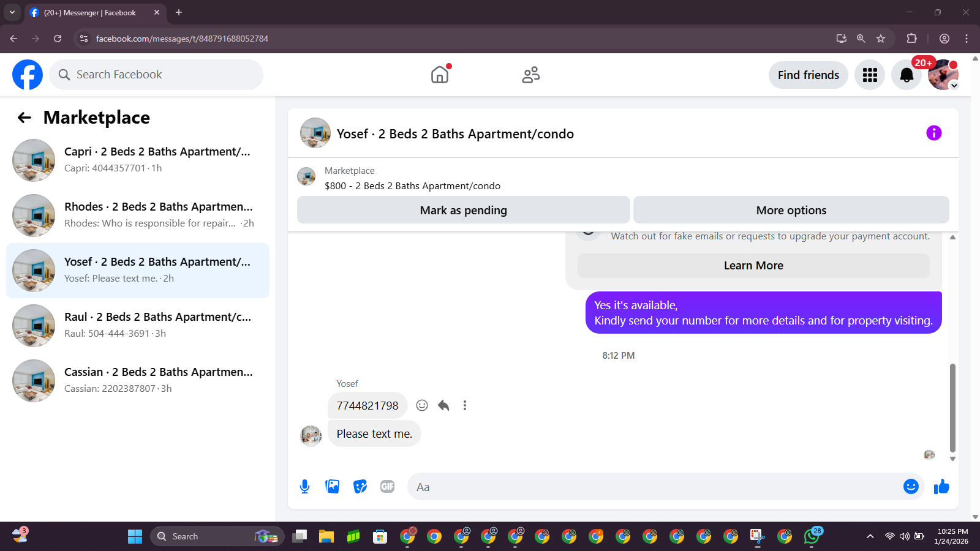The height and width of the screenshot is (551, 980).
Task: Click the Mark as pending button
Action: point(464,210)
